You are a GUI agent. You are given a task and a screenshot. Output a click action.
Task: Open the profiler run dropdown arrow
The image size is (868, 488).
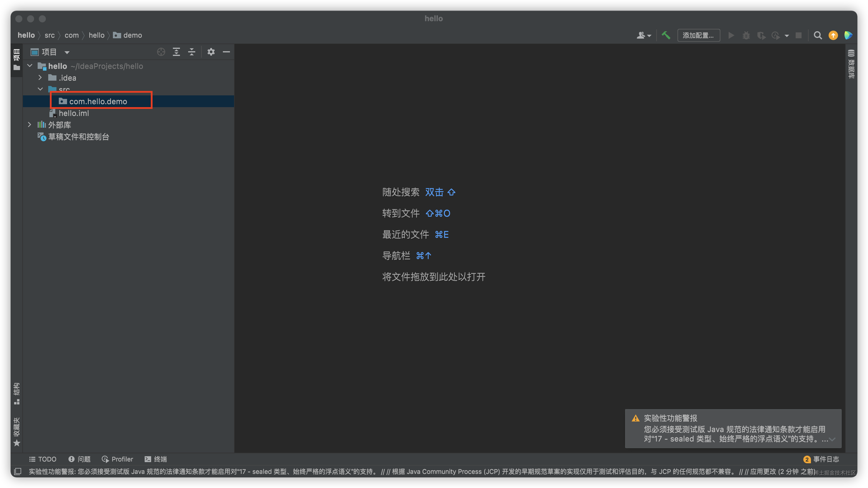point(787,36)
